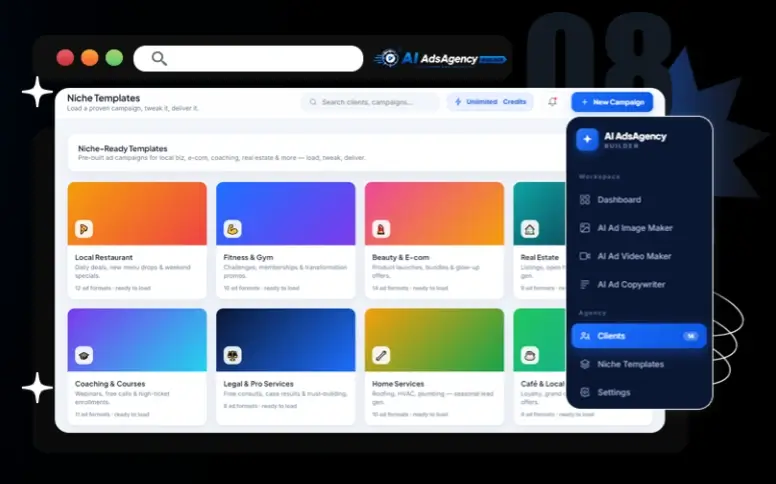The image size is (776, 484).
Task: Click the Local Restaurant pizza icon
Action: coord(84,229)
